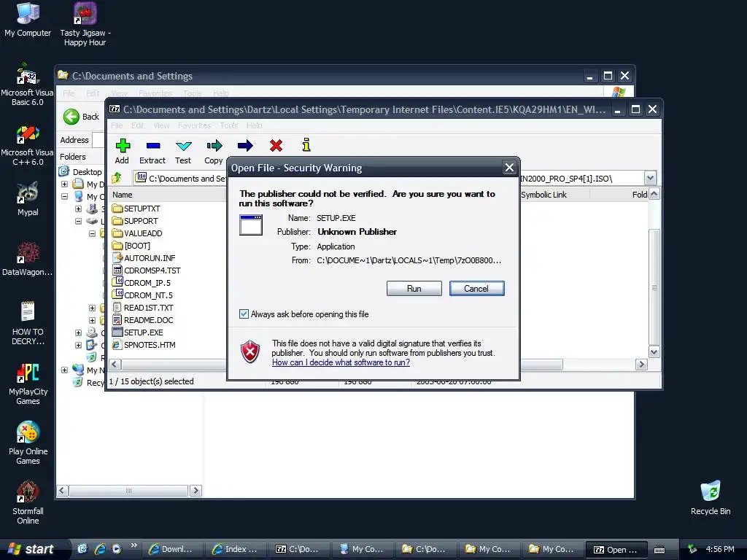This screenshot has height=560, width=747.
Task: Click the Up one level folder icon
Action: [x=117, y=178]
